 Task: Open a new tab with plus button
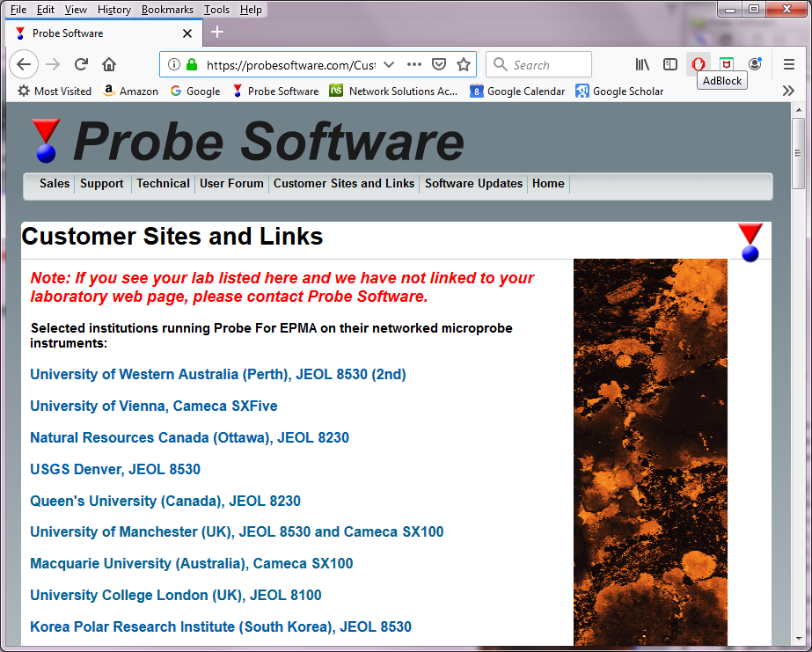click(x=217, y=33)
